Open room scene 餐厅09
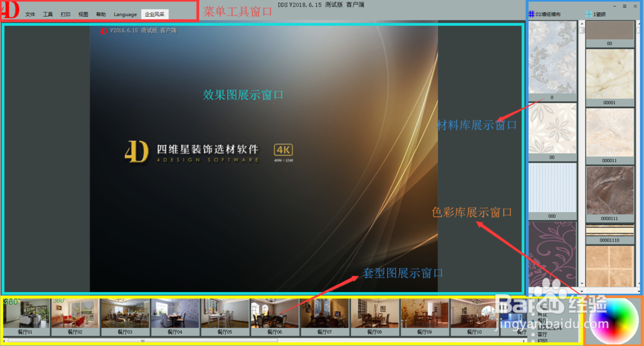 point(424,317)
